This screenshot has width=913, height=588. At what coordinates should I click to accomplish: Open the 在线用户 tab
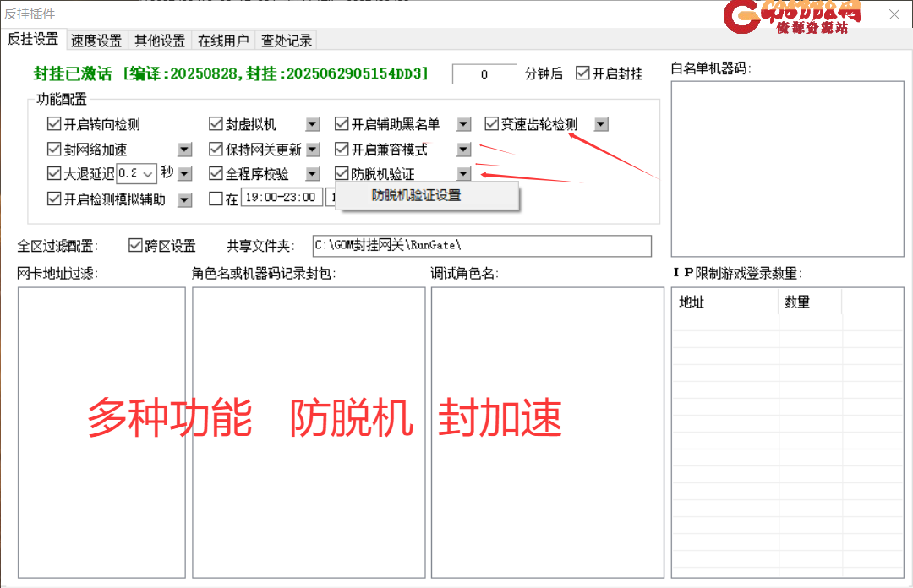tap(223, 41)
